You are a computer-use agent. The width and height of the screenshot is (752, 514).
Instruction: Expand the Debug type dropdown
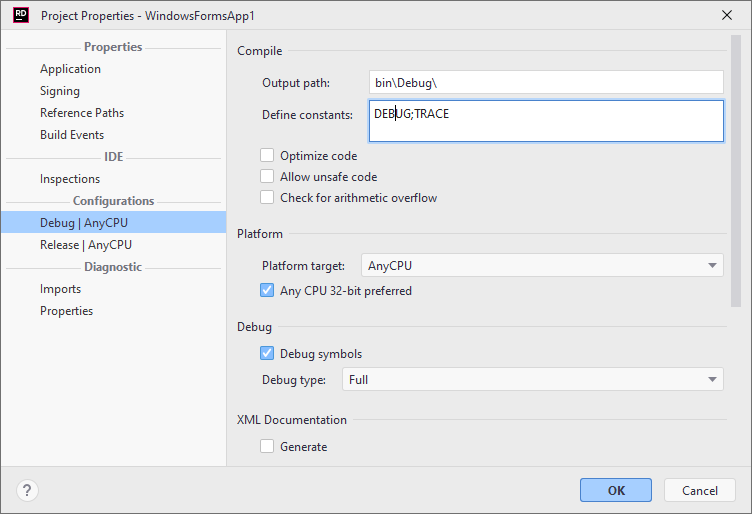pos(532,379)
